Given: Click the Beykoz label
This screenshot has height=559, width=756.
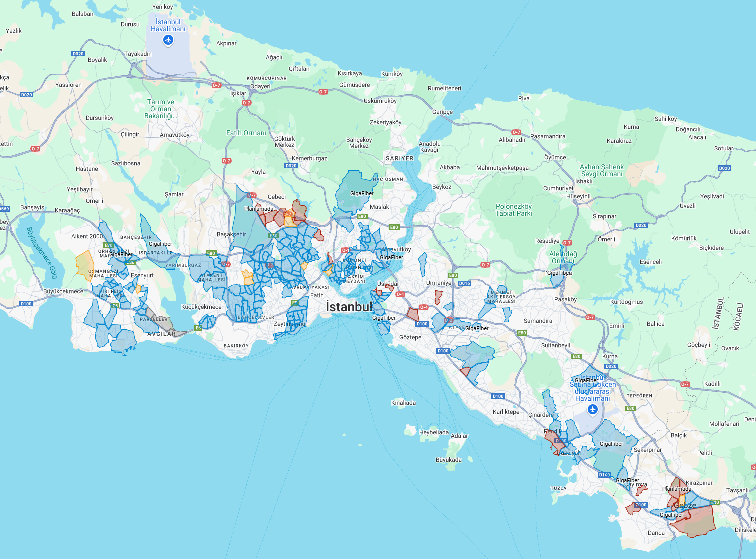Looking at the screenshot, I should pyautogui.click(x=442, y=187).
